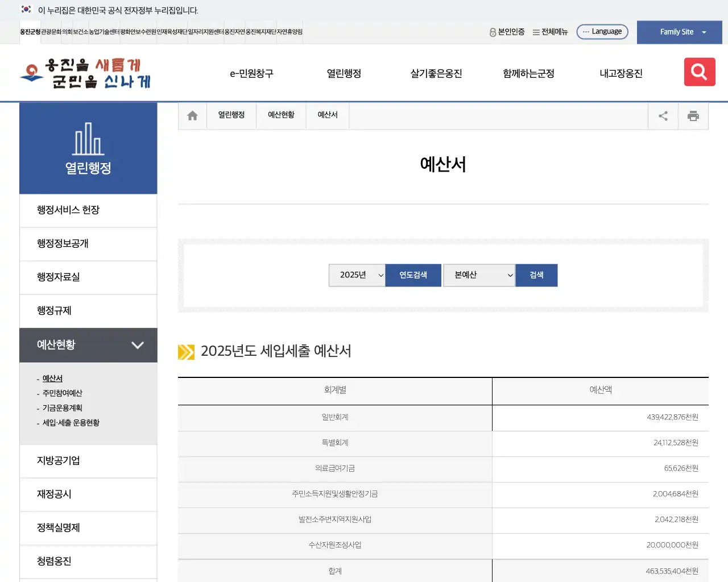
Task: Click the 본인인증 lock icon
Action: [491, 32]
